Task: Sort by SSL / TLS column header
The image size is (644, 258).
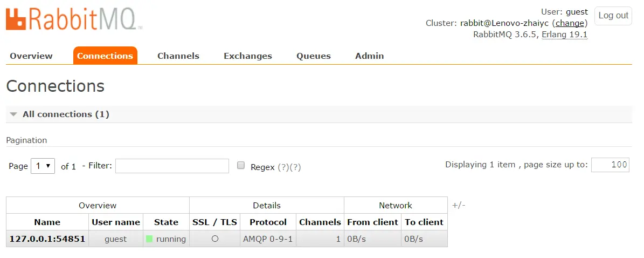Action: [x=215, y=222]
